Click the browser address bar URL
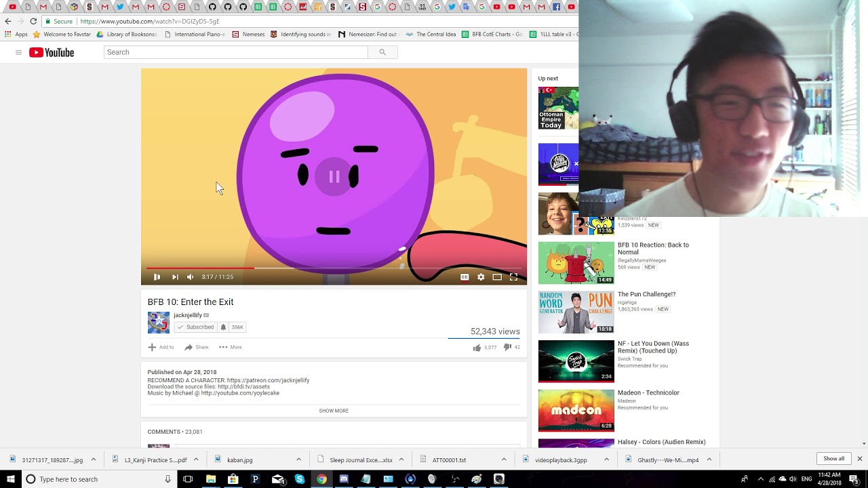Screen dimensions: 868x488 click(x=150, y=21)
